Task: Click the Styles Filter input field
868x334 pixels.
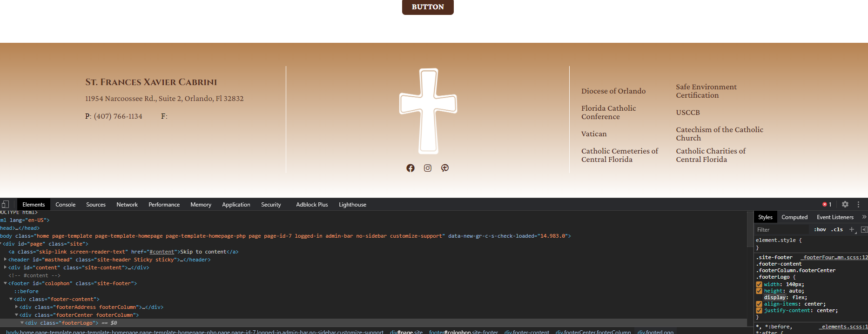Action: [x=782, y=229]
